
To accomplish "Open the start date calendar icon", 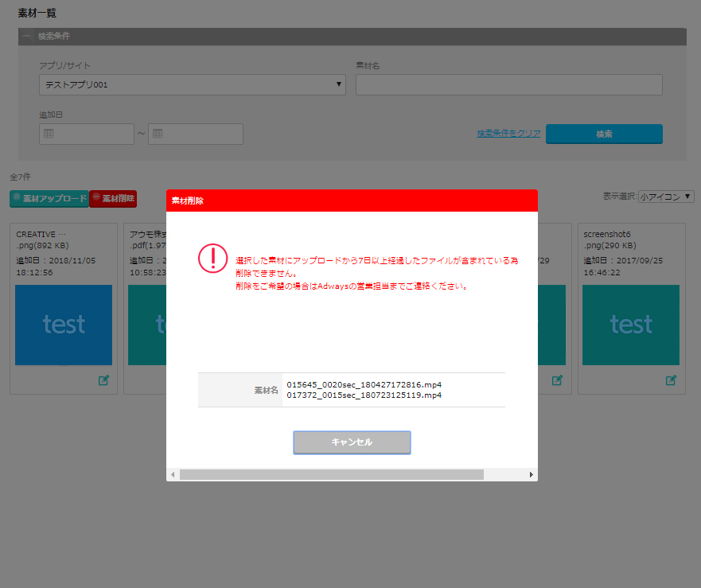I will [x=49, y=134].
